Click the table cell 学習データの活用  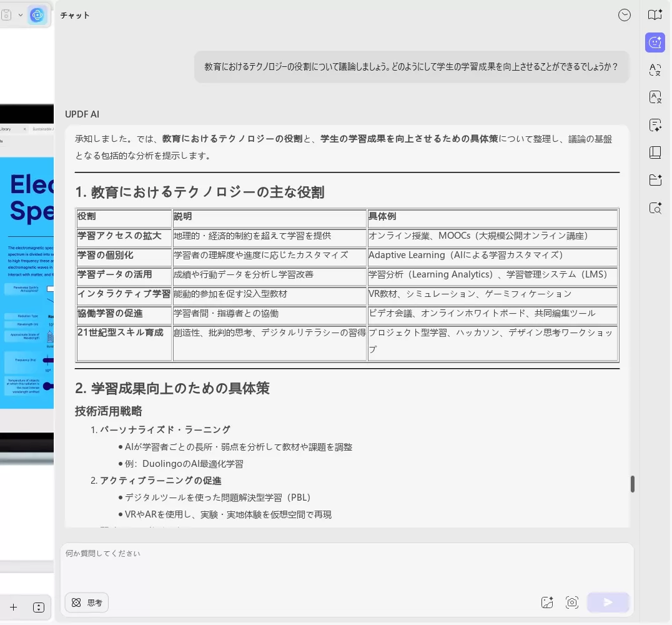pyautogui.click(x=124, y=276)
